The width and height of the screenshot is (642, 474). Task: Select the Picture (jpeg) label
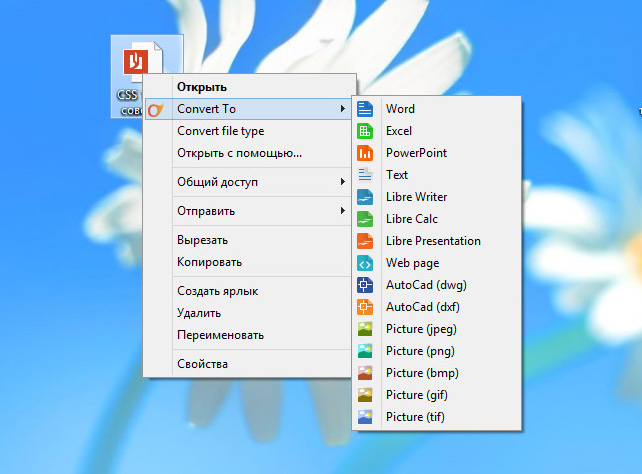(x=421, y=329)
